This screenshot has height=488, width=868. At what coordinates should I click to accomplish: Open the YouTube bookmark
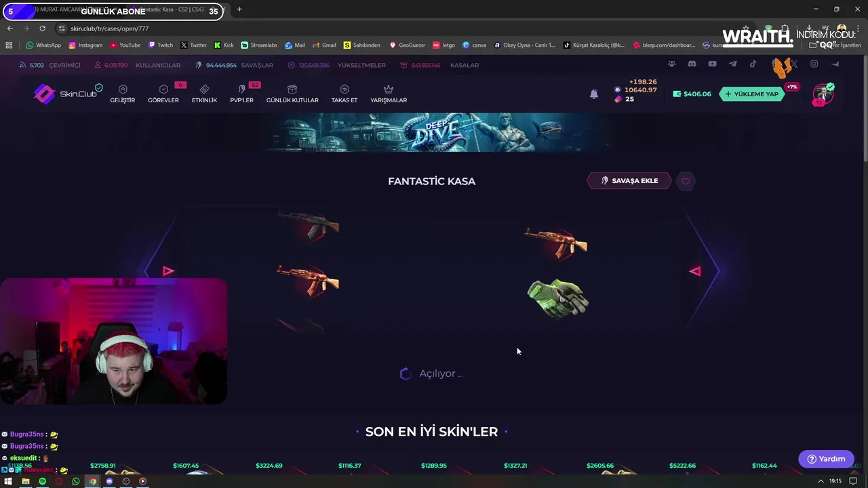[125, 45]
